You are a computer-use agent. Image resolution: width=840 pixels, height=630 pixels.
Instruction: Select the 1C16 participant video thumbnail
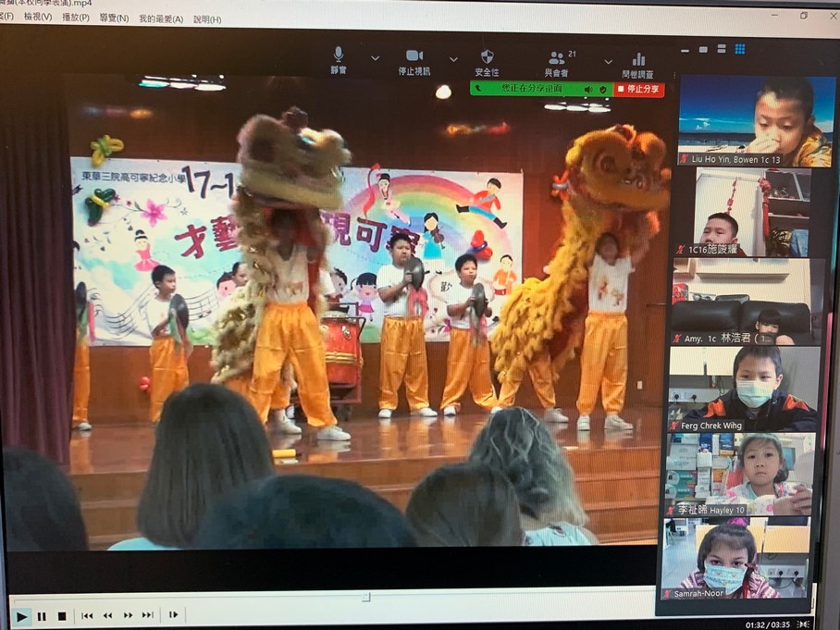(753, 212)
